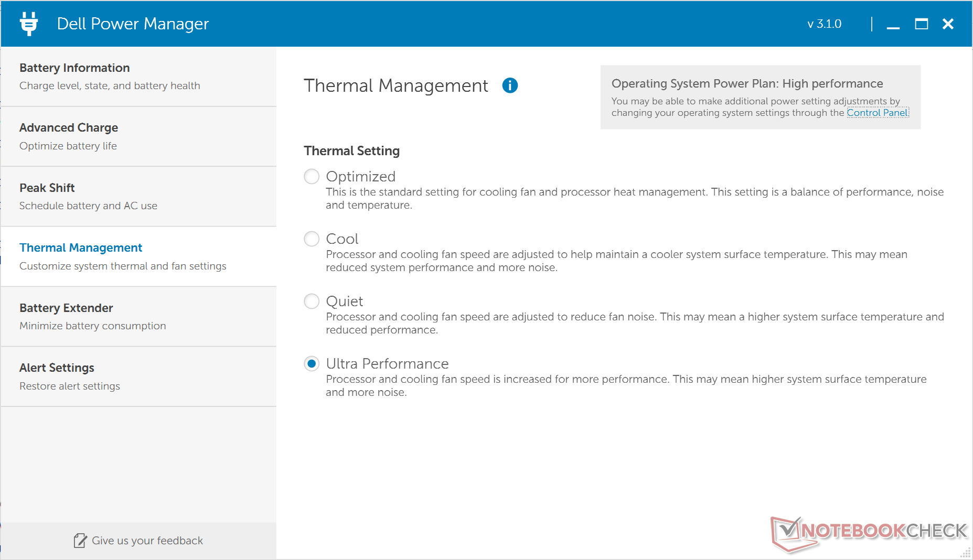
Task: Follow the Control Panel link
Action: (x=877, y=113)
